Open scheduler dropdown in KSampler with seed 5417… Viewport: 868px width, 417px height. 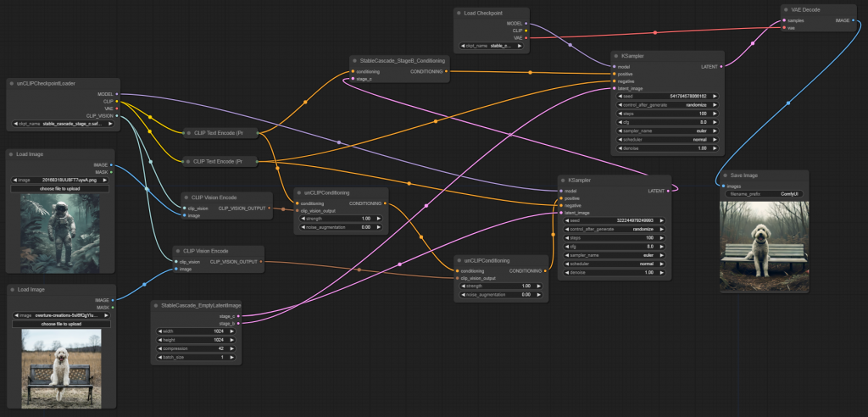[667, 141]
